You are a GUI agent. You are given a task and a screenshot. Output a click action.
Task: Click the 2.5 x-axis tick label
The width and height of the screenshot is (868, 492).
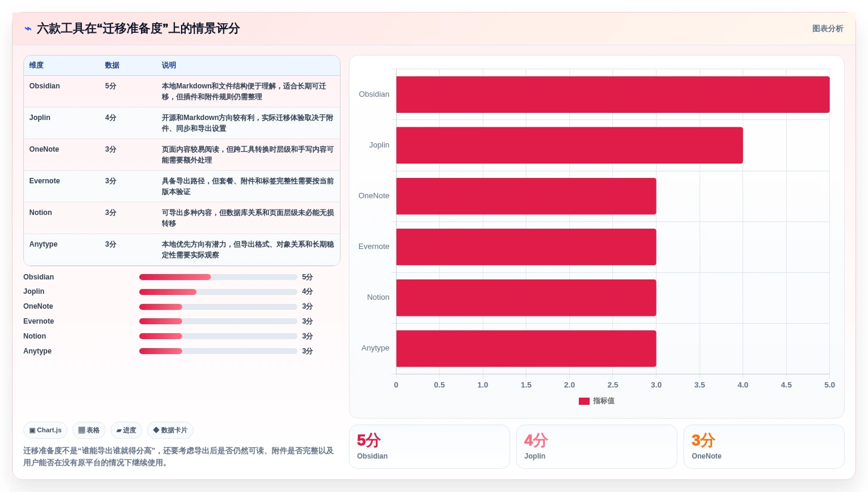tap(613, 385)
